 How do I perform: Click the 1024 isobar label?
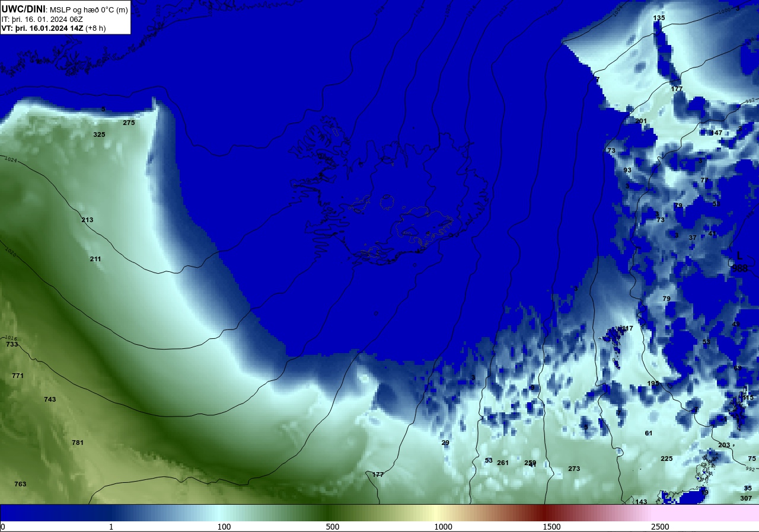pos(11,159)
